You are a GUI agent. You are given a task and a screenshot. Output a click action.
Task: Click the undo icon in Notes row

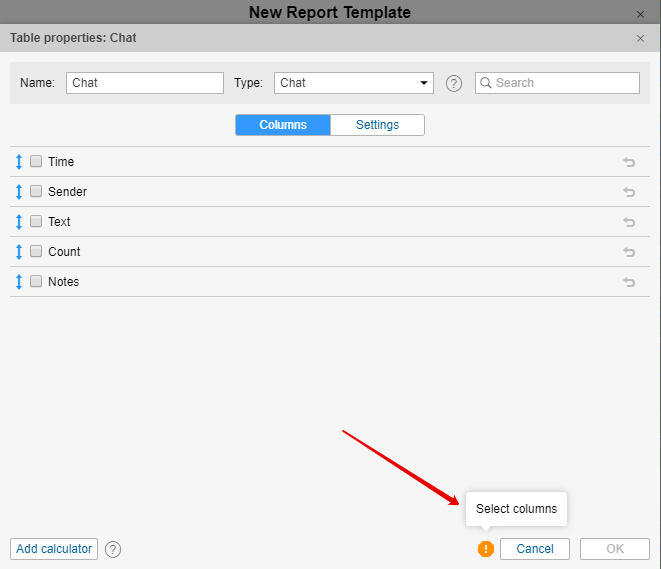click(629, 282)
